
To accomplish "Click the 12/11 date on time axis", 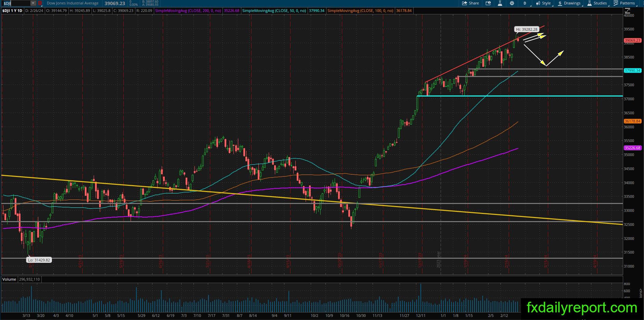I will (421, 316).
